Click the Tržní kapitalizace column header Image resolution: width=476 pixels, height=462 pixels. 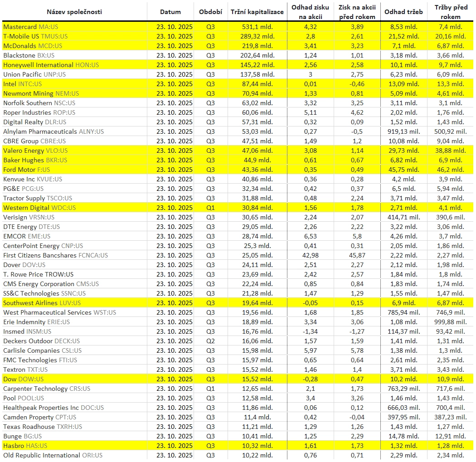pos(257,12)
